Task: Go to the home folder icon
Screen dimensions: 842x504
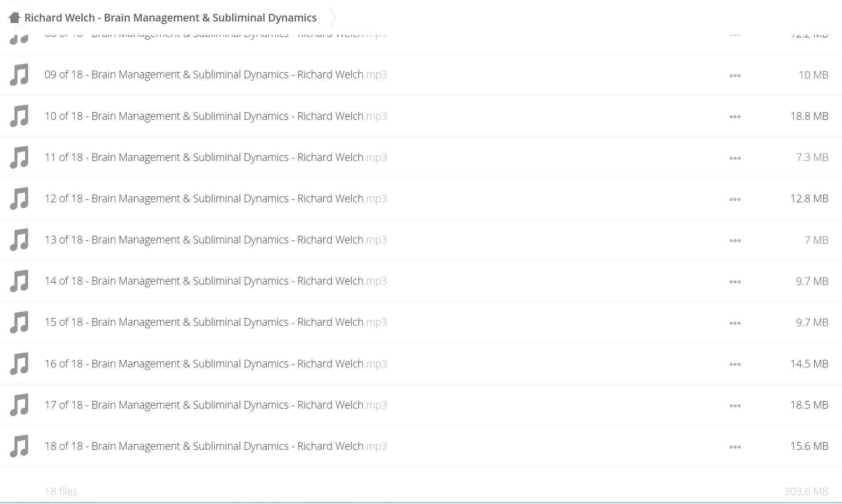Action: click(x=14, y=17)
